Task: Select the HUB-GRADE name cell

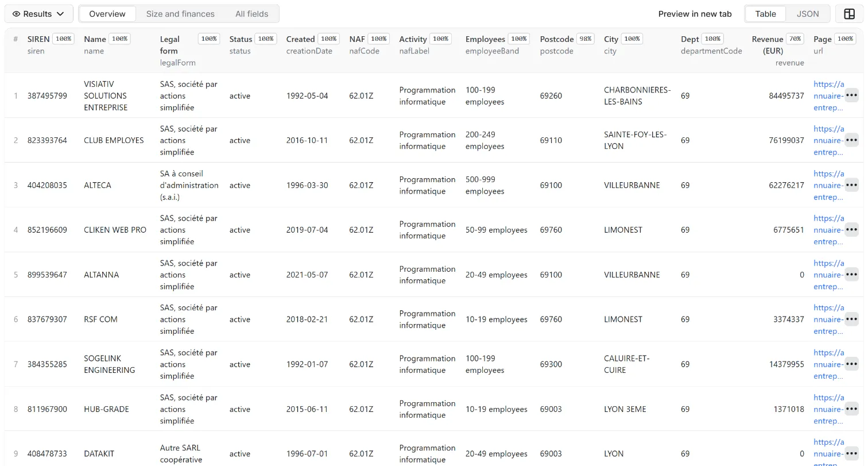Action: [106, 410]
